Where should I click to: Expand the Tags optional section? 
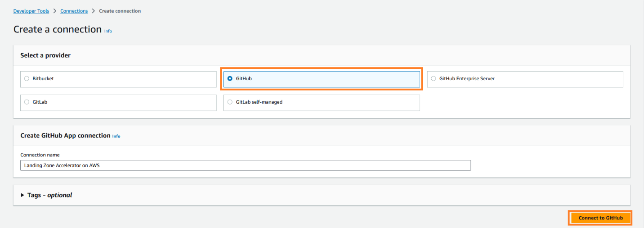[46, 195]
